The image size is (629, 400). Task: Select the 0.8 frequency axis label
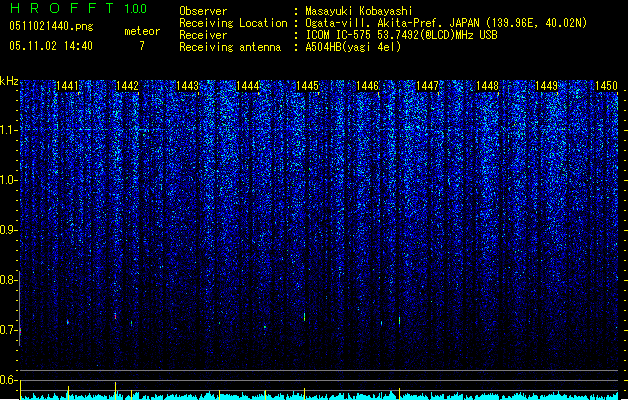click(x=9, y=280)
